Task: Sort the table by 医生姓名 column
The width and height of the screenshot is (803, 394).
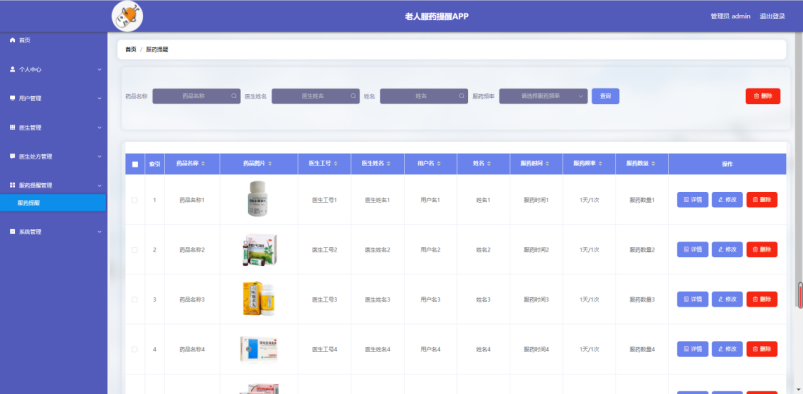Action: point(389,164)
